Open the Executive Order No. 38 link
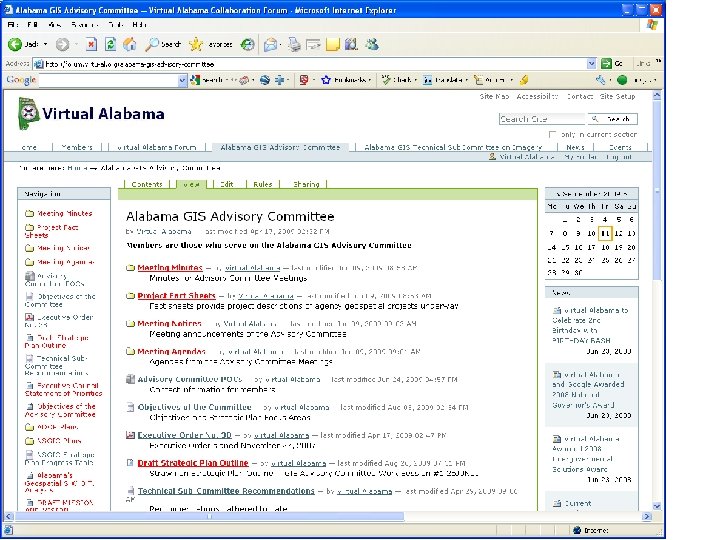720x540 pixels. point(185,435)
